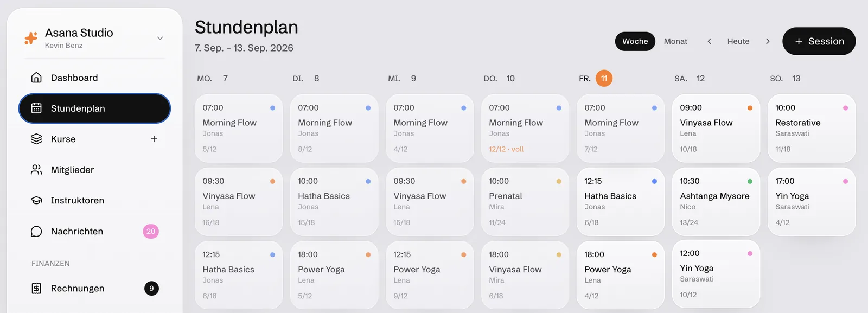Click the '12/12 · voll' capacity text
The image size is (868, 313).
tap(506, 149)
